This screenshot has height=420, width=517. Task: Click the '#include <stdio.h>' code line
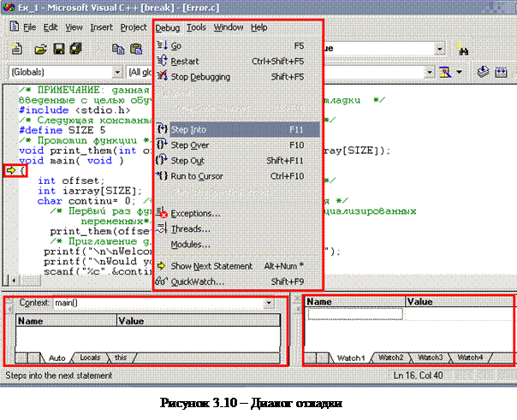point(74,110)
